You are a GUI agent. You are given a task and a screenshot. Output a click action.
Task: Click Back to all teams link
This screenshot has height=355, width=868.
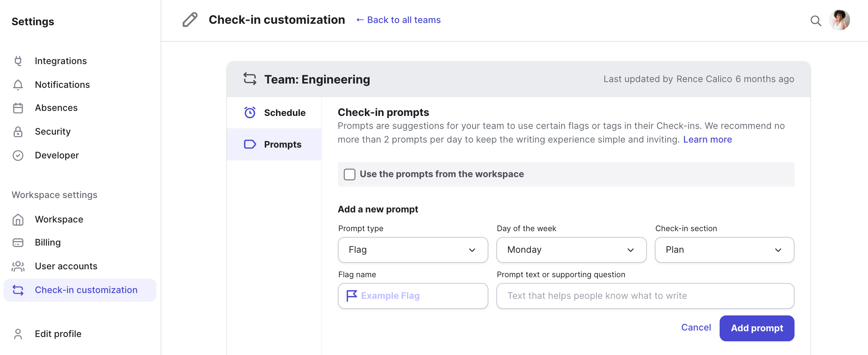[398, 20]
